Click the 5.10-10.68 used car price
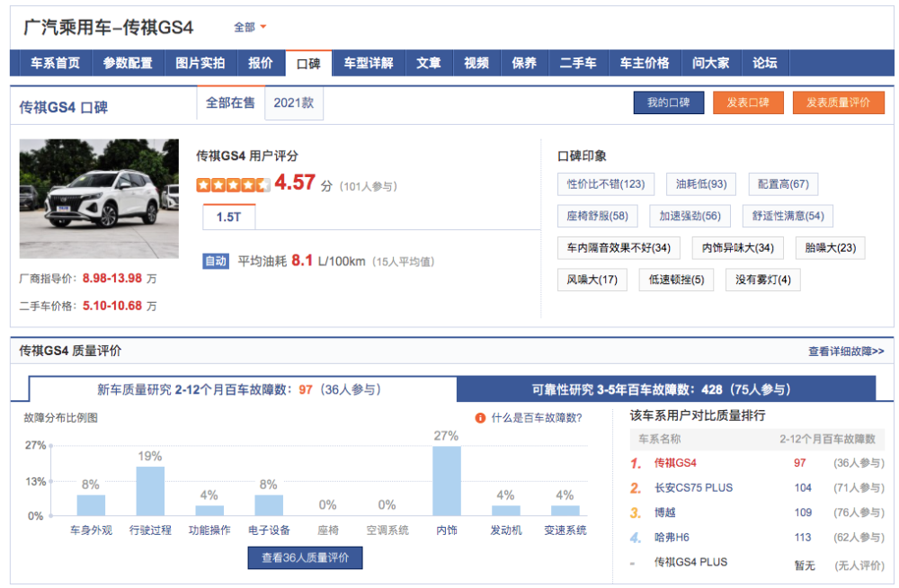Screen dimensions: 899x588 coord(112,306)
